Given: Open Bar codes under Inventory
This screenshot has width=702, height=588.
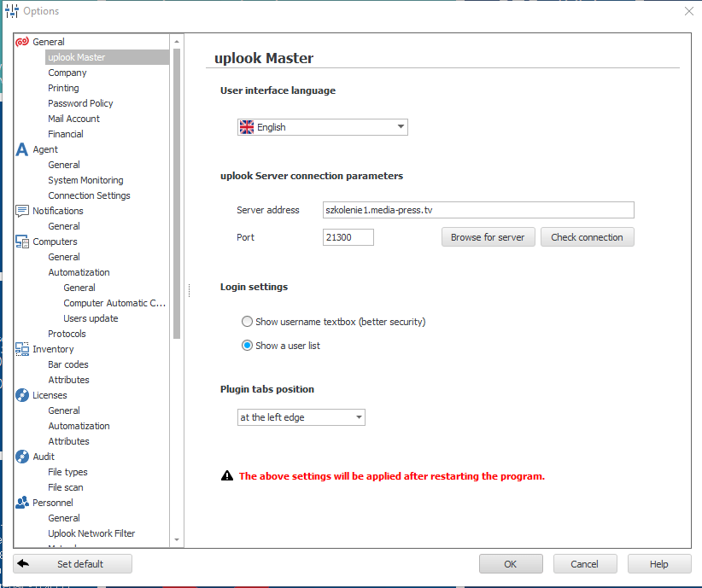Looking at the screenshot, I should 68,364.
